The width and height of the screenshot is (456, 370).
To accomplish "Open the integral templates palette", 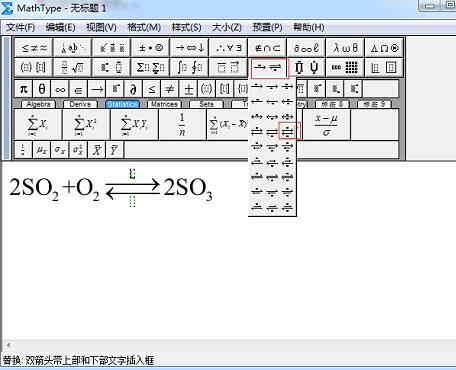I will click(190, 68).
